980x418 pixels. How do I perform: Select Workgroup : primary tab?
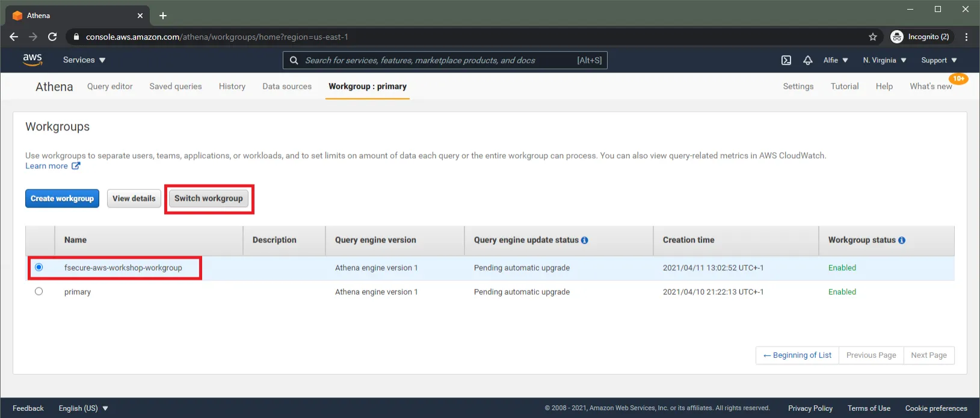(368, 86)
